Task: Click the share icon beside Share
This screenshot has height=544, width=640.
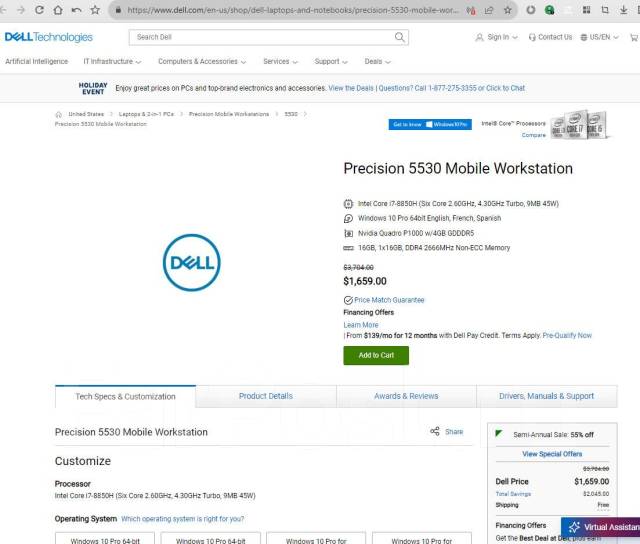Action: point(435,431)
